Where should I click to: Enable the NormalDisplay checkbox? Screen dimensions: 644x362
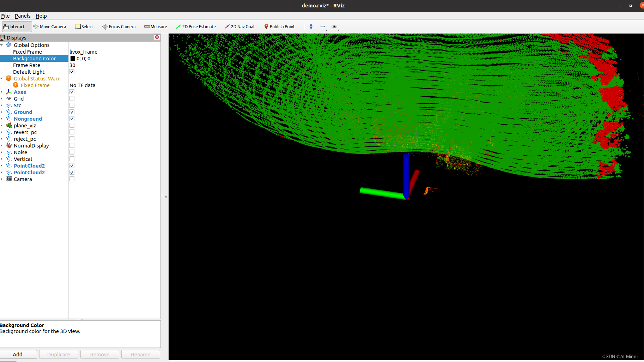click(x=72, y=145)
